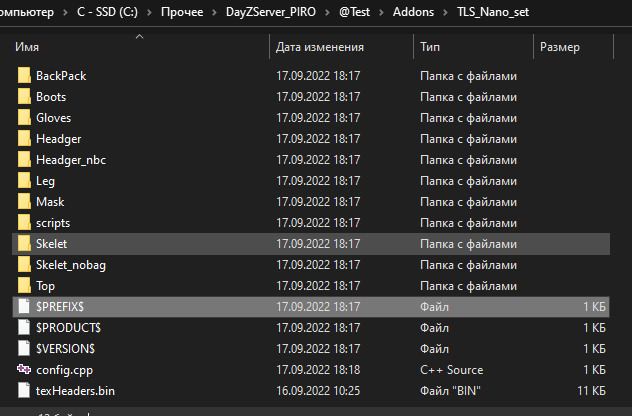Select the Headger_nbc folder icon
Image resolution: width=632 pixels, height=416 pixels.
coord(24,159)
